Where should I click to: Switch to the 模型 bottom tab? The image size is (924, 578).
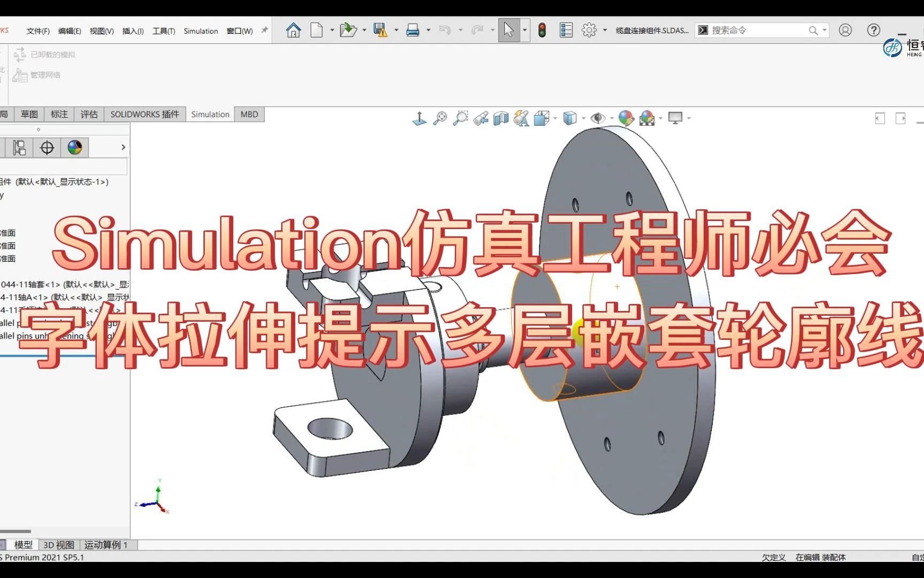[x=23, y=545]
